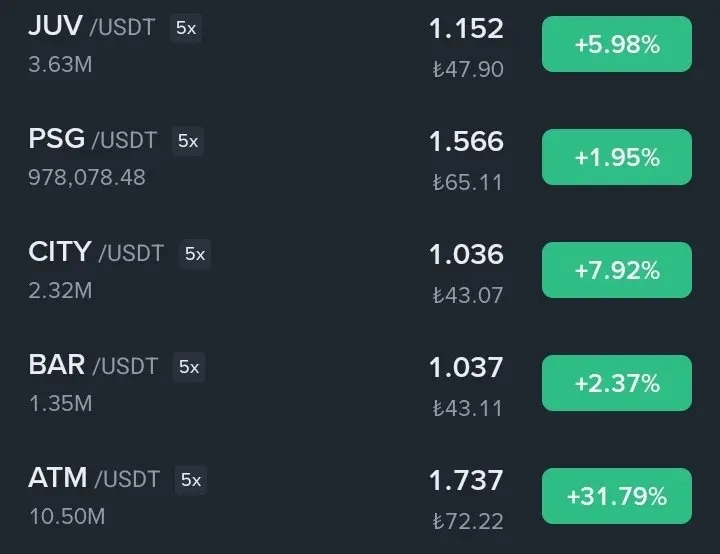Tap the +7.92% change badge
Viewport: 720px width, 554px height.
[x=617, y=270]
